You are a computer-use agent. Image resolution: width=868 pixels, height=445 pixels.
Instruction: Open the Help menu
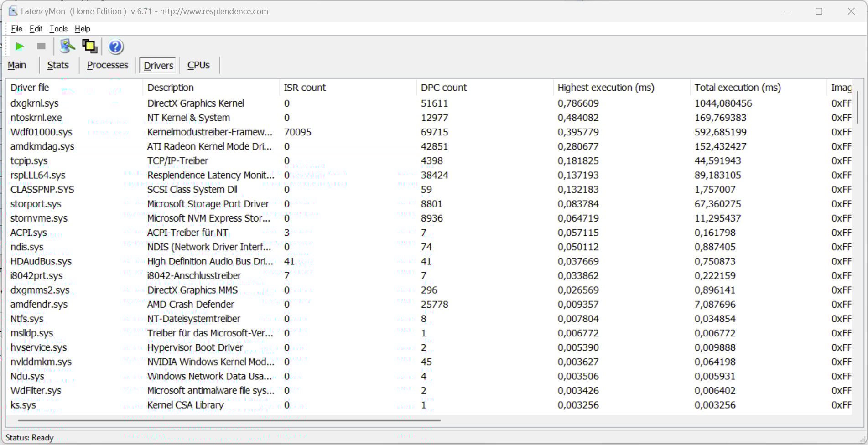coord(82,29)
